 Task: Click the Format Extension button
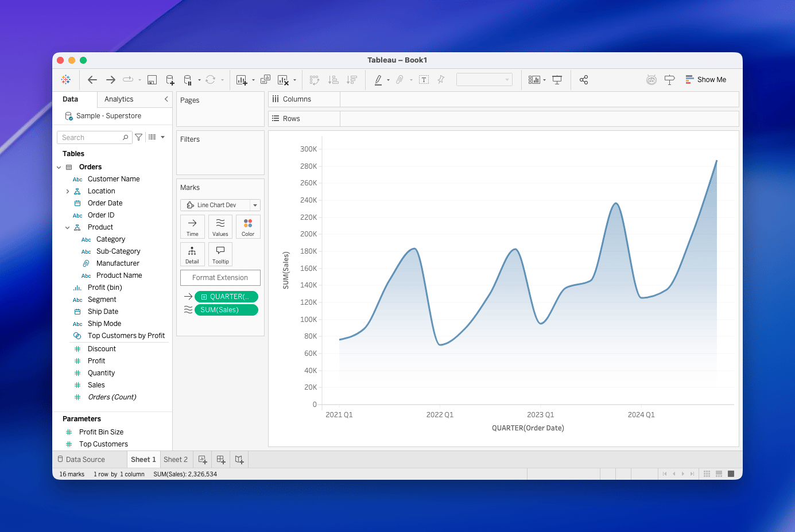pos(220,278)
